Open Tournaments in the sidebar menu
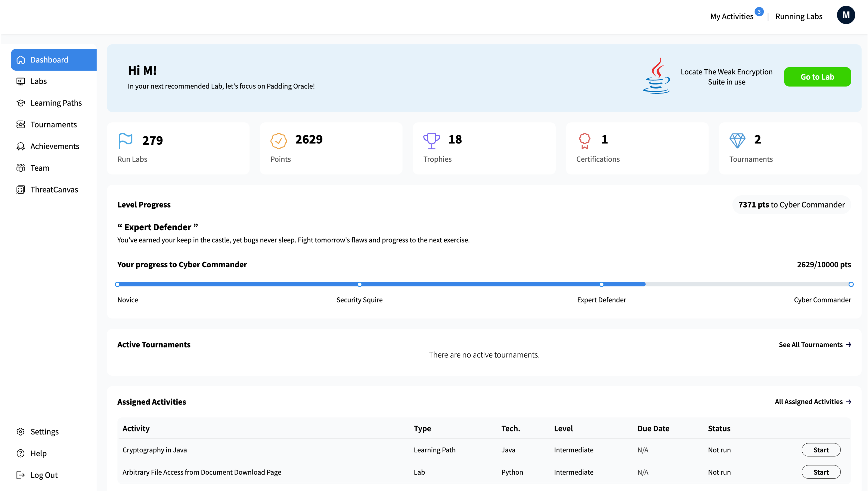This screenshot has height=492, width=868. pyautogui.click(x=53, y=125)
